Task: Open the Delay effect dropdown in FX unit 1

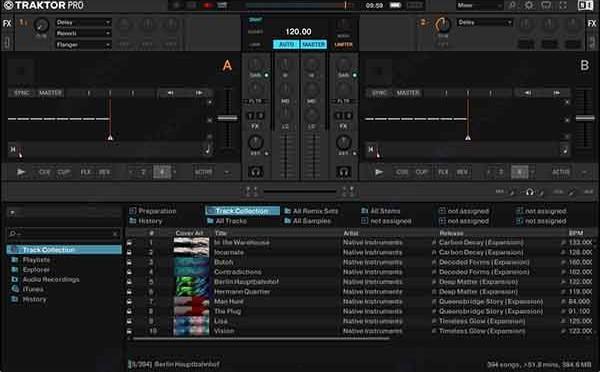Action: [x=83, y=23]
